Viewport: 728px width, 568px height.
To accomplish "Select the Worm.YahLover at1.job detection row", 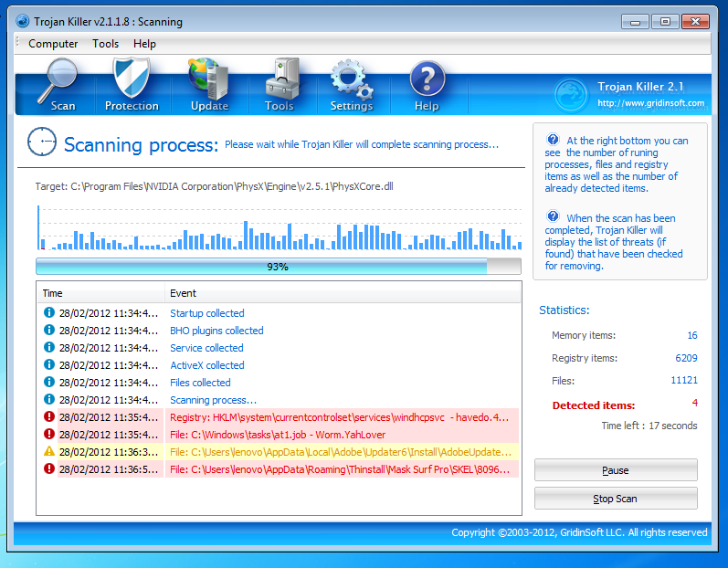I will click(x=279, y=435).
